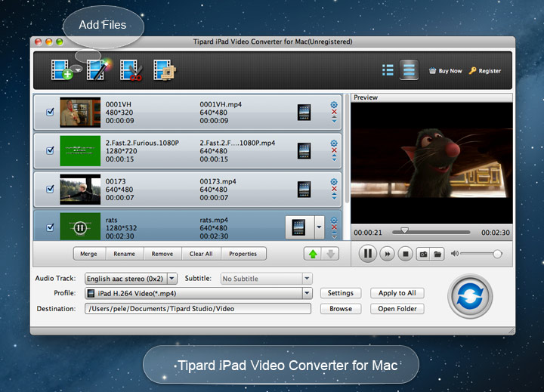Pause the preview playback
The height and width of the screenshot is (392, 544).
[368, 254]
